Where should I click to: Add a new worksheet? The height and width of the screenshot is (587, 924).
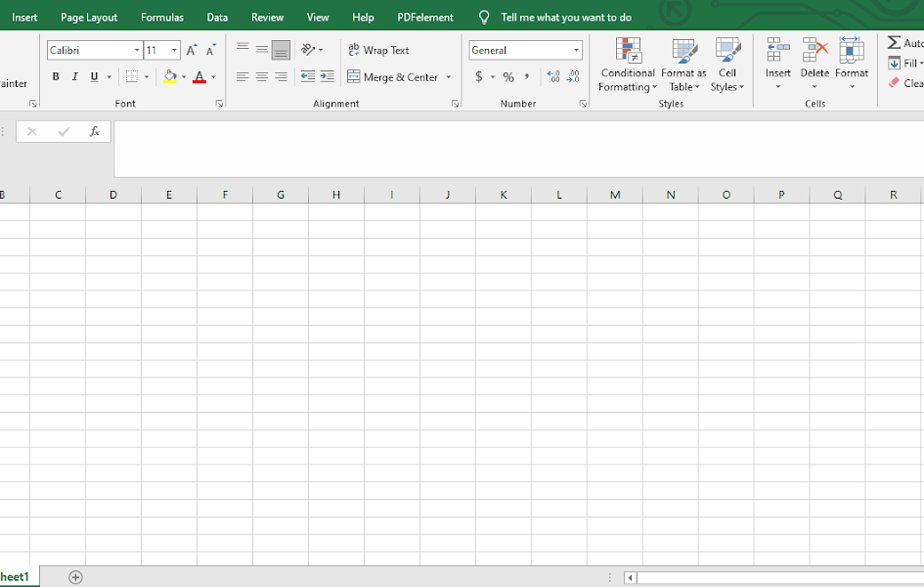(x=75, y=577)
